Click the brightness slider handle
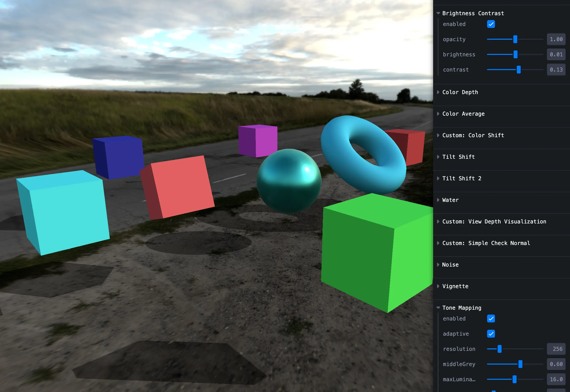This screenshot has width=570, height=392. tap(515, 55)
